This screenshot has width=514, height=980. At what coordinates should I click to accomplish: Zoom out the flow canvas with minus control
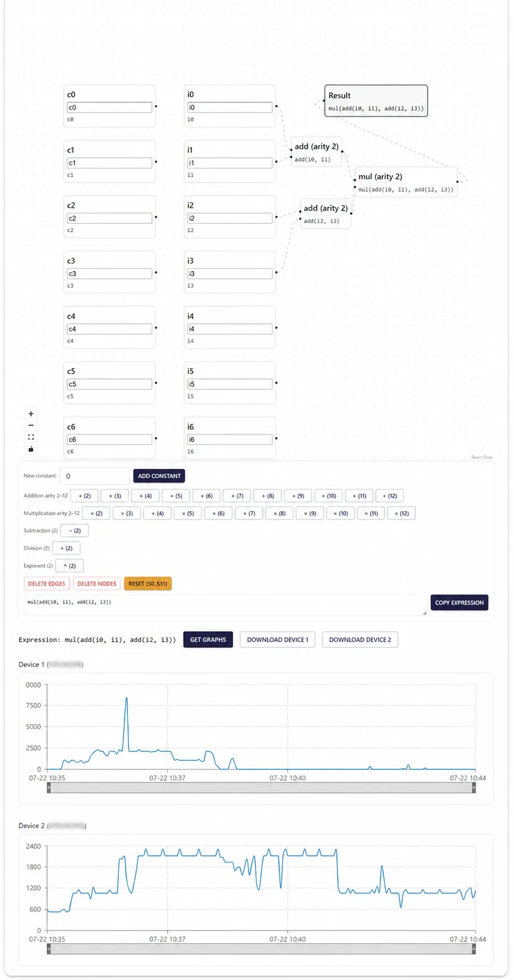pos(31,425)
